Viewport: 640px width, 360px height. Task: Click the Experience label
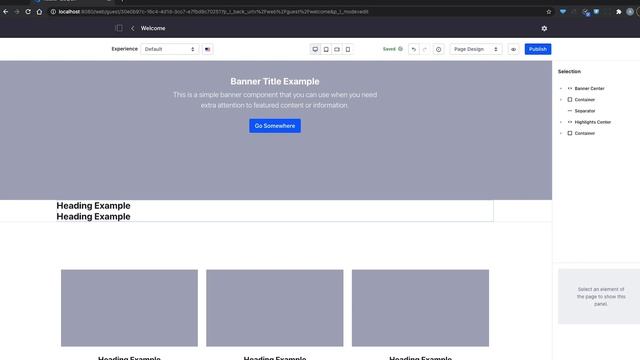(124, 49)
